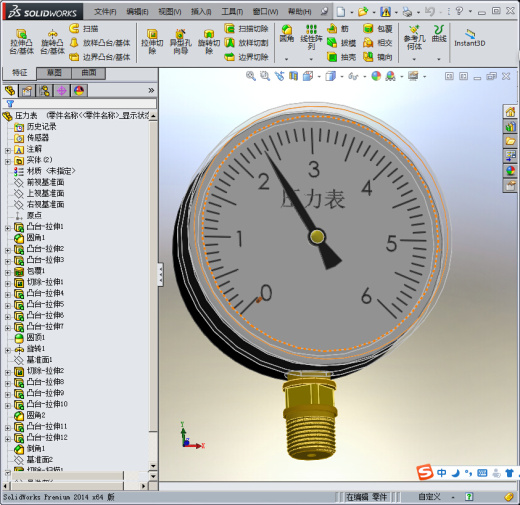Expand the 实体(2) solid bodies folder
Image resolution: width=520 pixels, height=505 pixels.
(8, 162)
